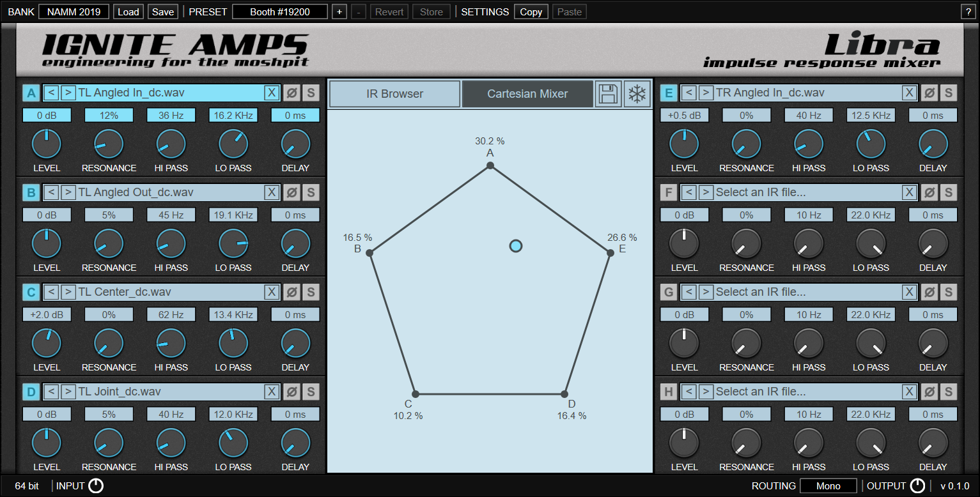Click the snowflake freeze icon
This screenshot has height=497, width=980.
[x=637, y=93]
